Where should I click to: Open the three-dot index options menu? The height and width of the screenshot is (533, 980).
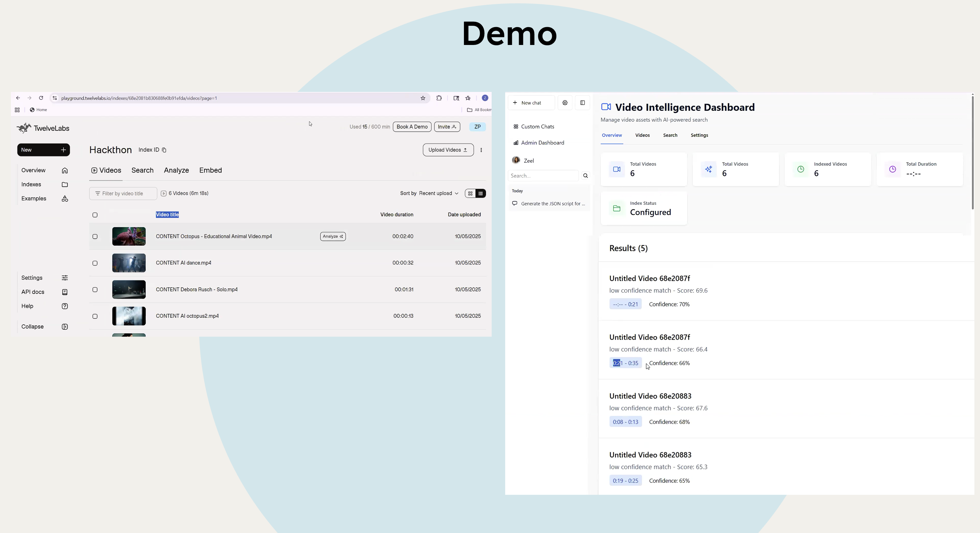pos(481,150)
